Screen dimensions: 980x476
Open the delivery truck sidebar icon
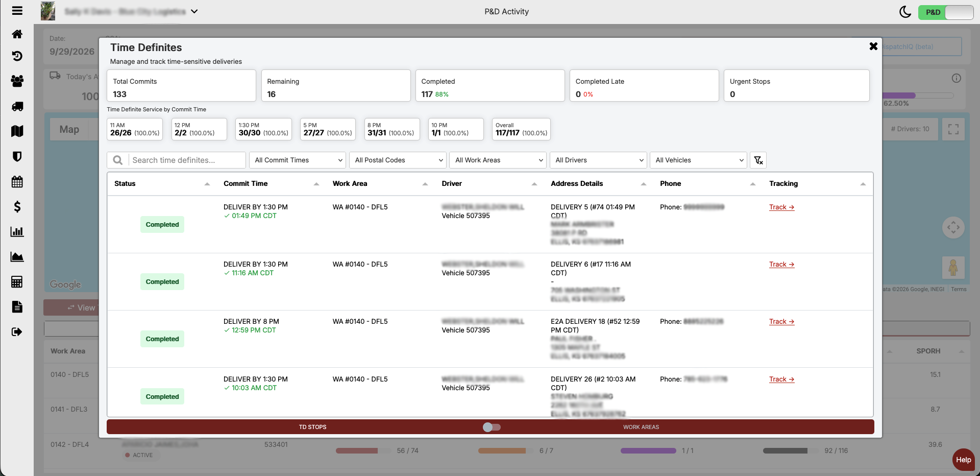[x=17, y=106]
